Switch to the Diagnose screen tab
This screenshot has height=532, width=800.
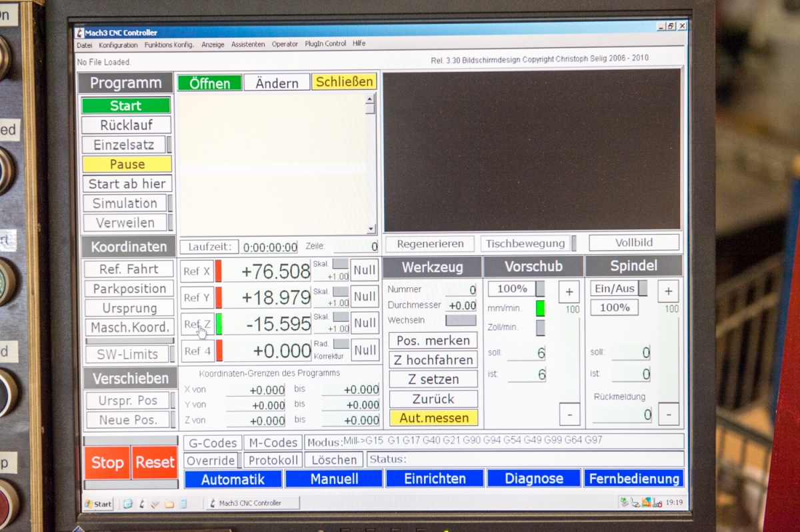coord(534,478)
